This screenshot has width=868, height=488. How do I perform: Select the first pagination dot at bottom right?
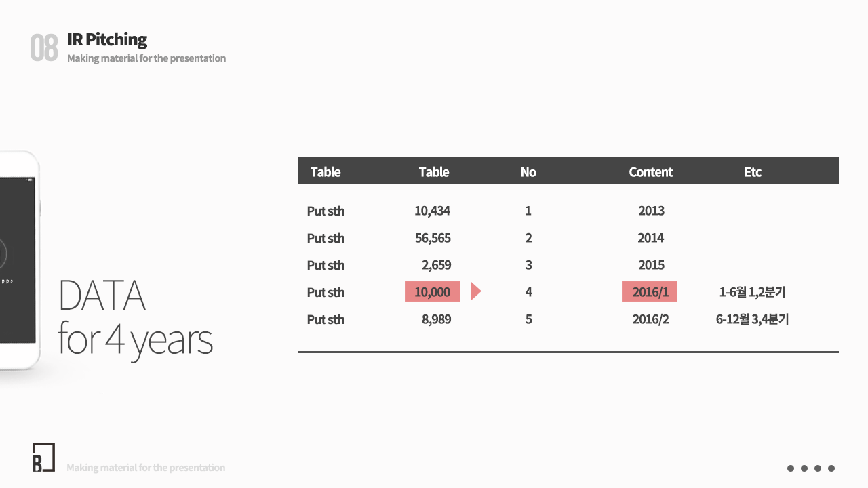791,468
